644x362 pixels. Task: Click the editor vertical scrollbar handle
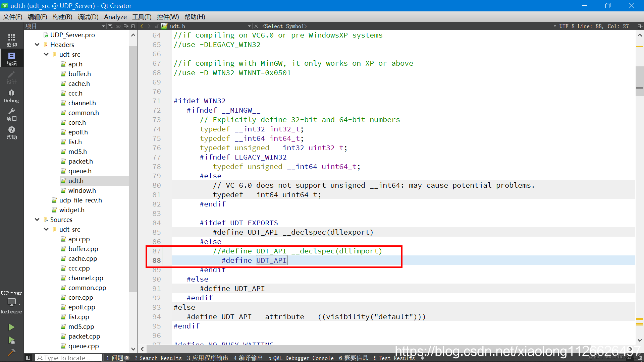[x=639, y=80]
